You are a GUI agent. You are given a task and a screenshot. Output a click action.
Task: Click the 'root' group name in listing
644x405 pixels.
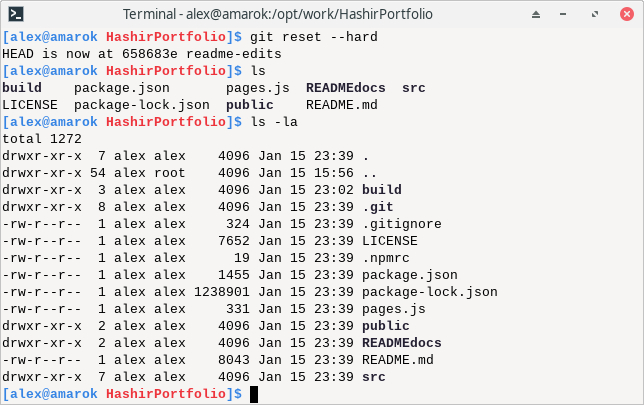[170, 173]
